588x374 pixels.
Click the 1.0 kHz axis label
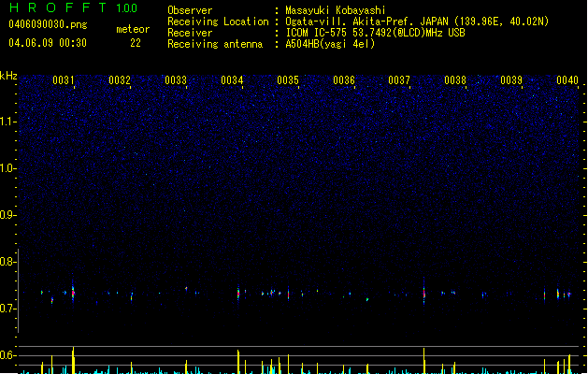(x=8, y=168)
